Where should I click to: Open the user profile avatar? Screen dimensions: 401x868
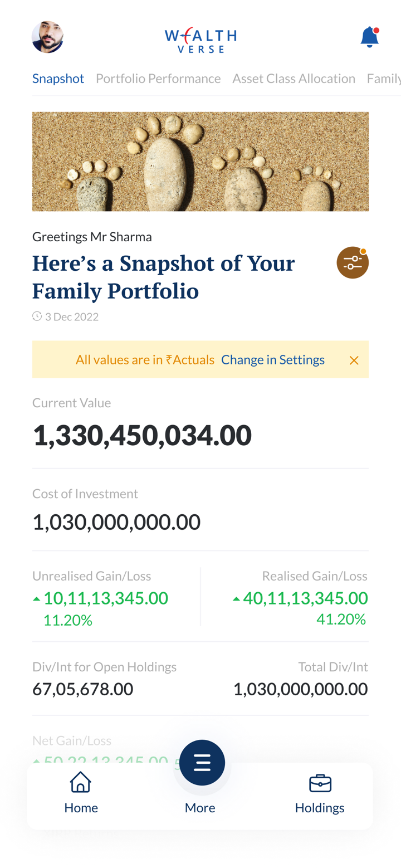tap(47, 37)
